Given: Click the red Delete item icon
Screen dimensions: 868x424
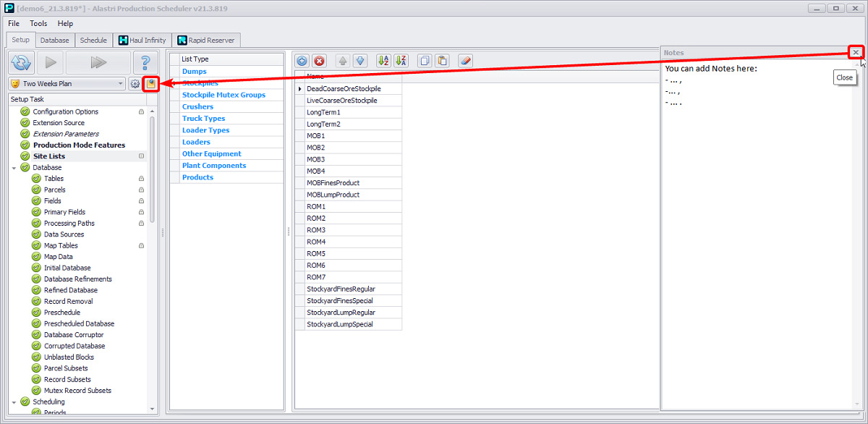Looking at the screenshot, I should pos(319,62).
